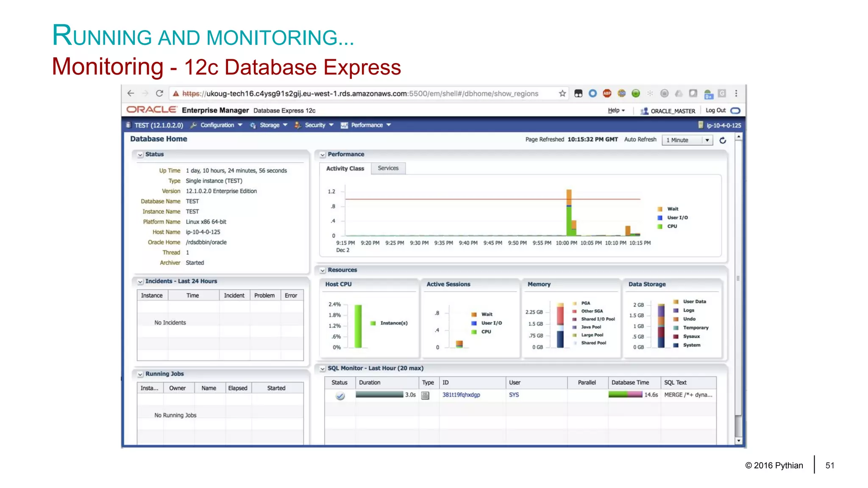Collapse the Running Jobs section

click(x=140, y=374)
